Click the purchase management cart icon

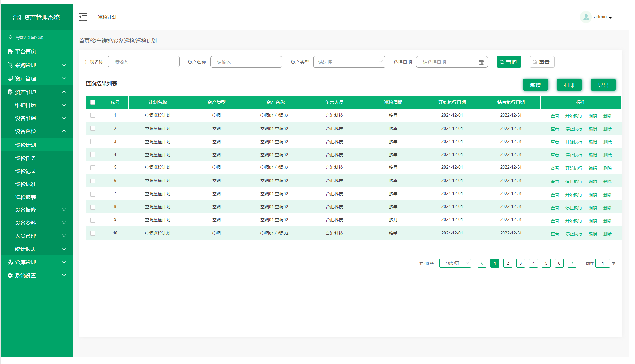10,65
